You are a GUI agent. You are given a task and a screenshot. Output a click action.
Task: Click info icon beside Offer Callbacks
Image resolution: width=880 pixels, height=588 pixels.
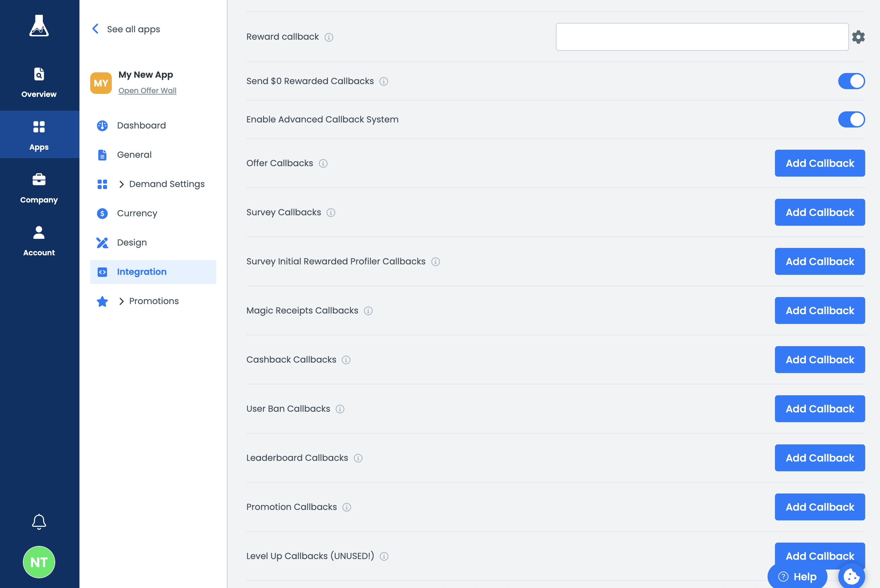(x=323, y=163)
